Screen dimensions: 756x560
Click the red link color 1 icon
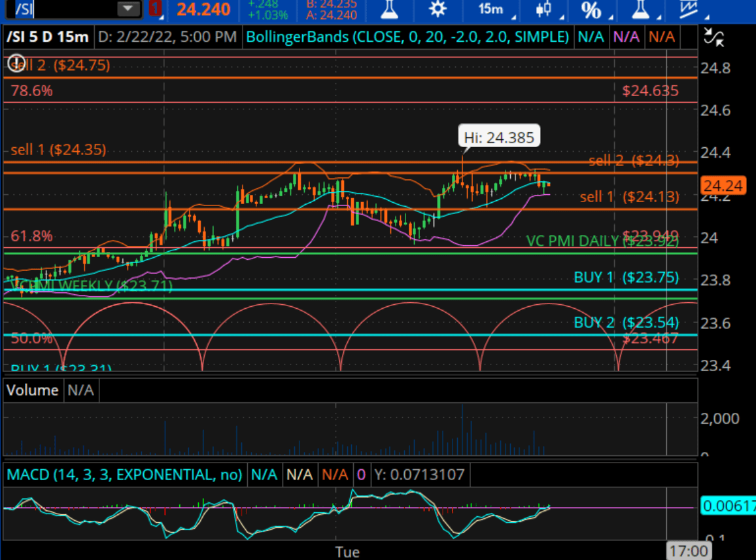click(x=155, y=9)
